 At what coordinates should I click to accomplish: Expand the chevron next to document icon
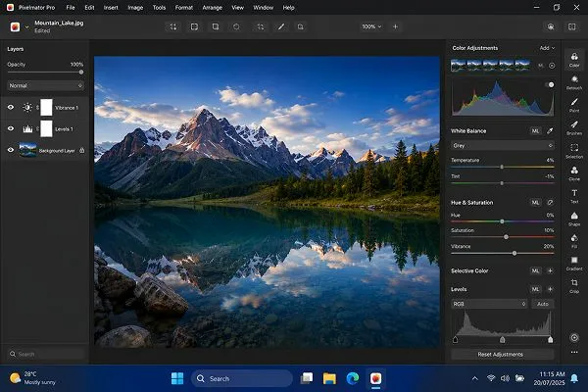[x=26, y=27]
